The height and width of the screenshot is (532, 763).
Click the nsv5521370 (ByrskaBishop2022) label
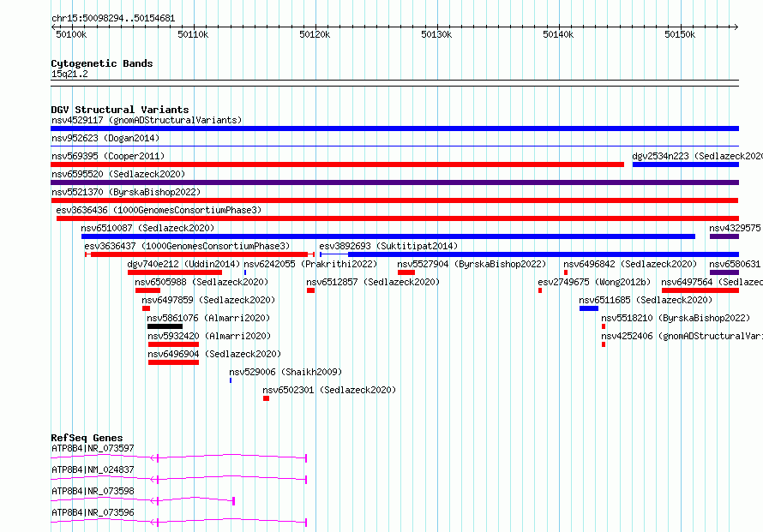tap(126, 192)
